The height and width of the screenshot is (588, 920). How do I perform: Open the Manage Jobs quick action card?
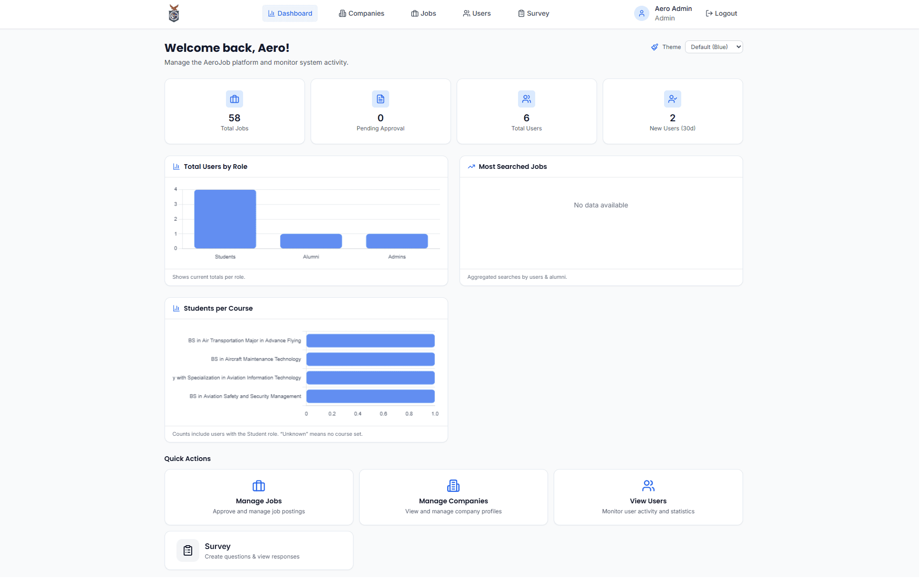tap(259, 497)
